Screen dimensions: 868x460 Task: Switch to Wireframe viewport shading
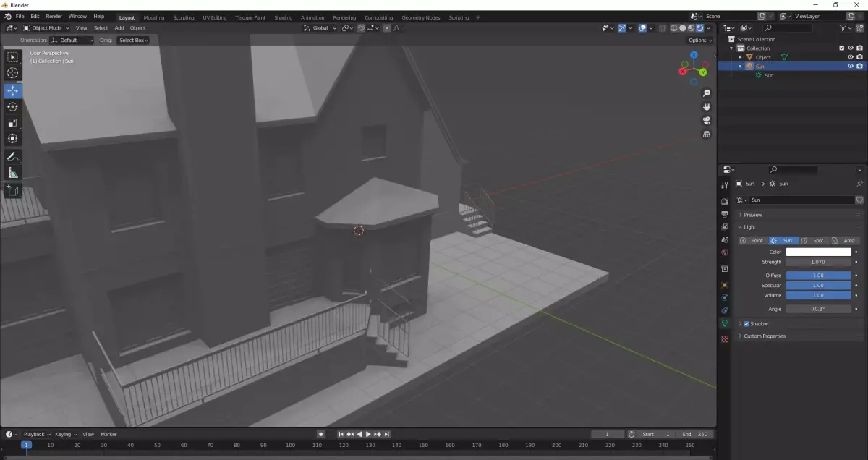[x=673, y=28]
